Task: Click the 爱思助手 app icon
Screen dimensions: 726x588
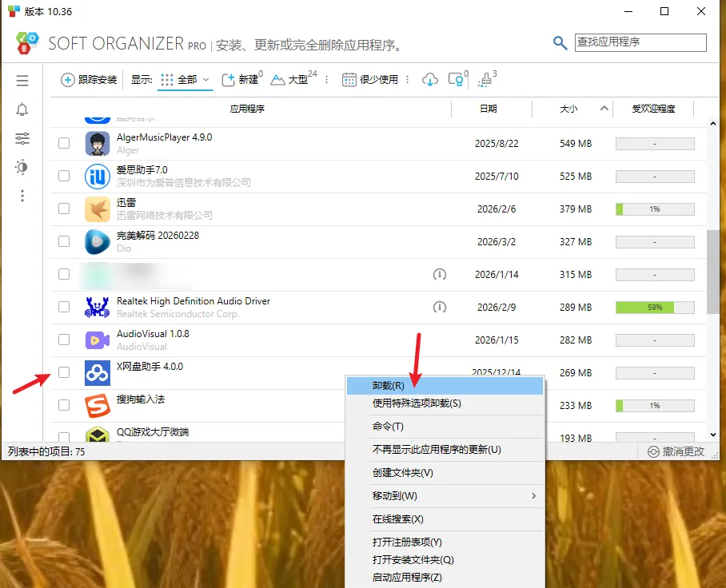Action: pos(98,177)
